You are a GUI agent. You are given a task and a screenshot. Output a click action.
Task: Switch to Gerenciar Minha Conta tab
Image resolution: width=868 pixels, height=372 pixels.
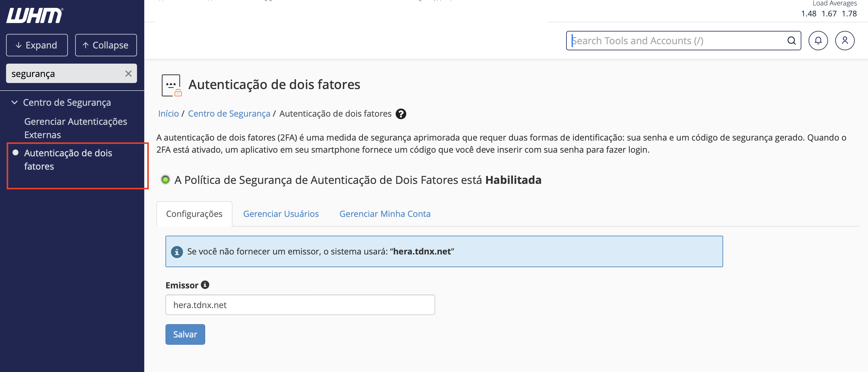(x=385, y=214)
